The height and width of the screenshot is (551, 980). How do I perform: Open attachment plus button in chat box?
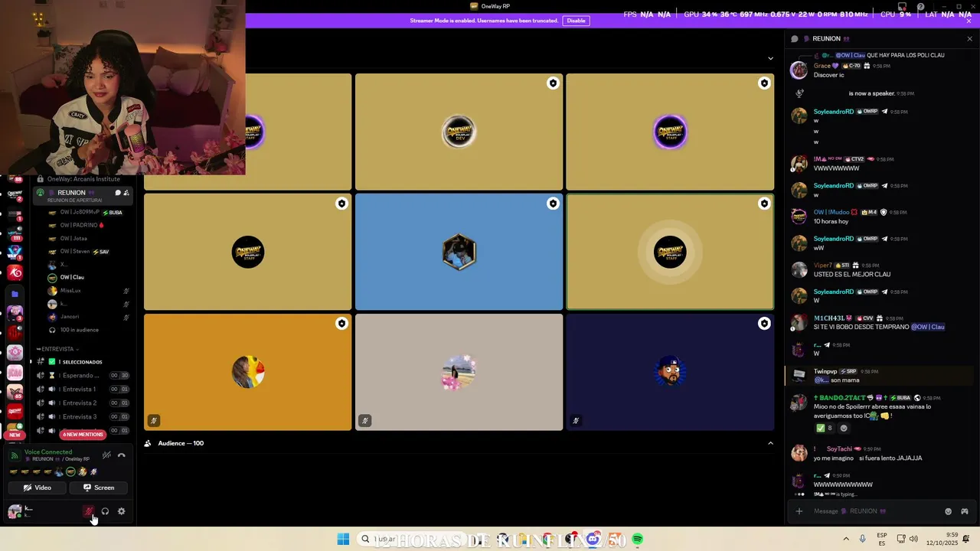click(x=799, y=511)
